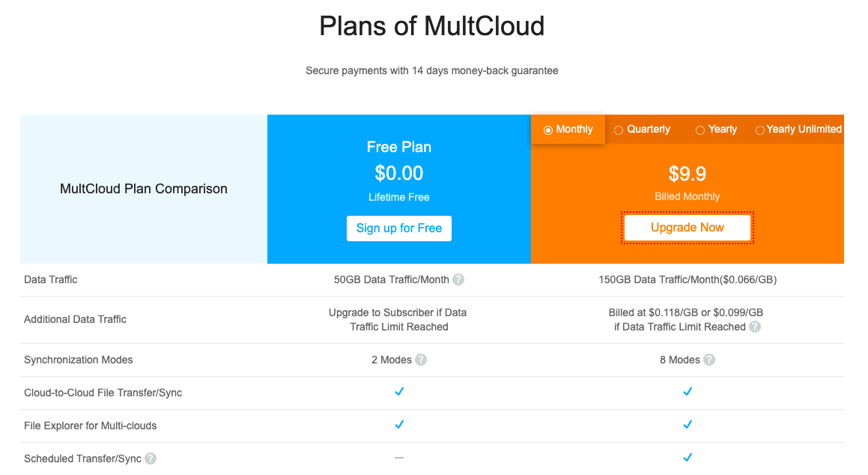Click the Synchronization Modes row label

[79, 360]
